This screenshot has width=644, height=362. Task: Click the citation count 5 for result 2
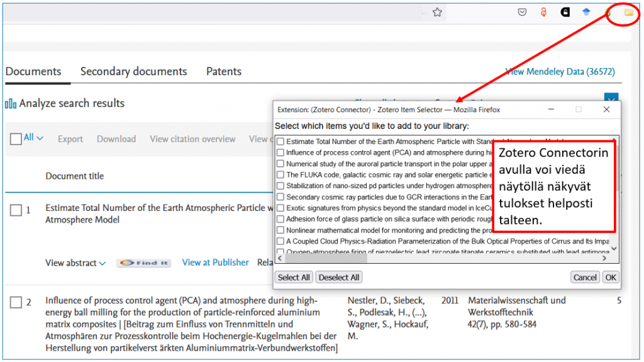point(619,301)
